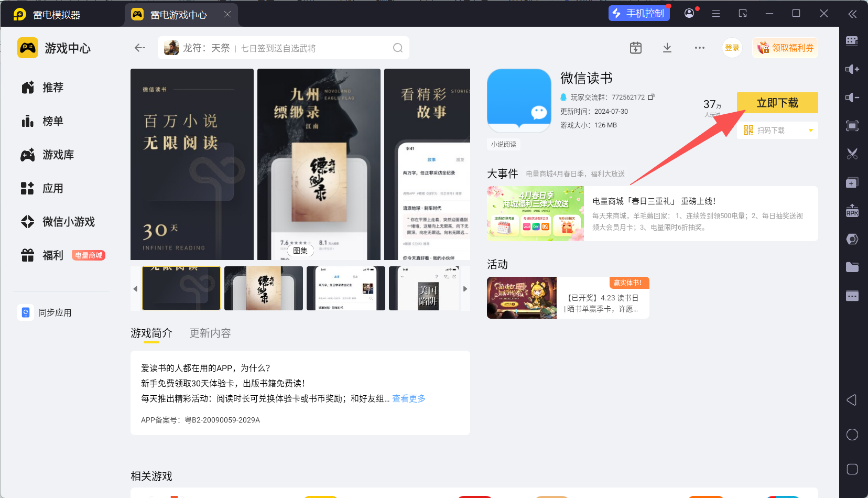Open 同步应用 sync apps
Viewport: 868px width, 498px height.
(45, 312)
